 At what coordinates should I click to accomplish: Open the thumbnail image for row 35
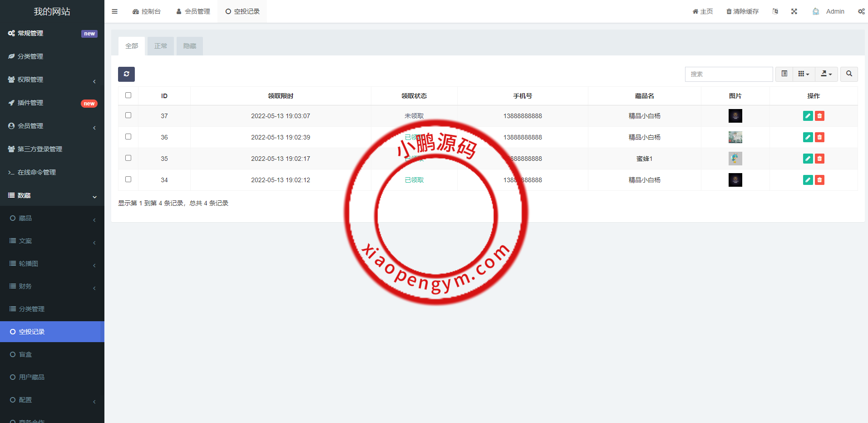pyautogui.click(x=735, y=159)
